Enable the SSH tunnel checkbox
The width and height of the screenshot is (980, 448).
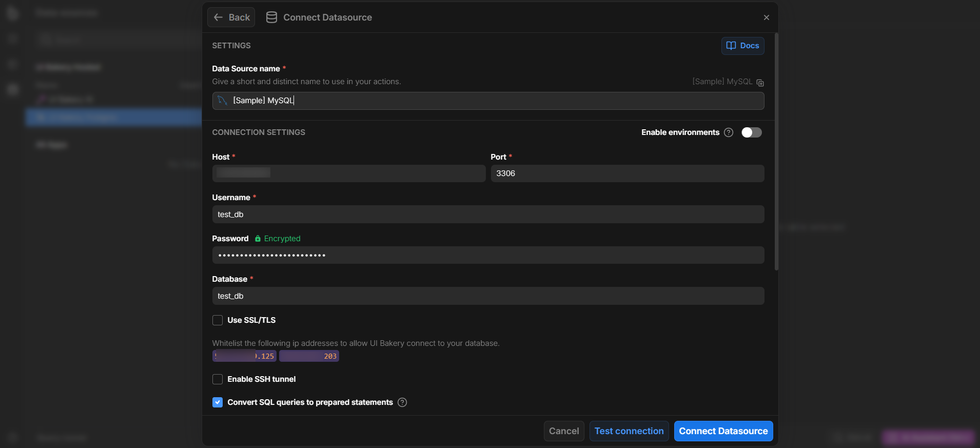[218, 379]
